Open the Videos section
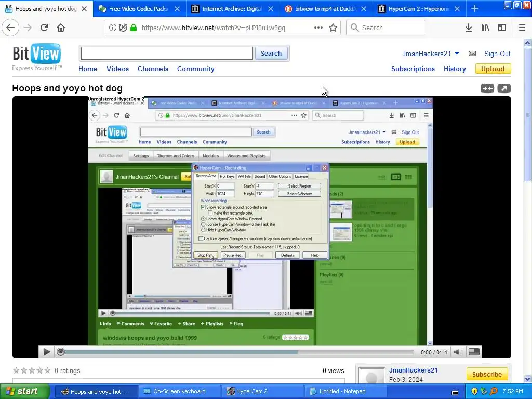The height and width of the screenshot is (399, 532). [118, 69]
